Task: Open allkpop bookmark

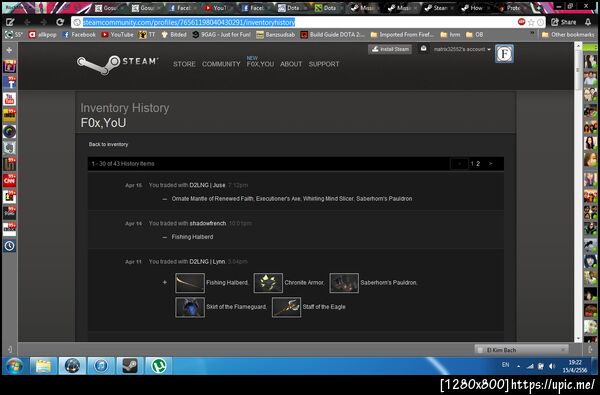Action: pos(42,34)
